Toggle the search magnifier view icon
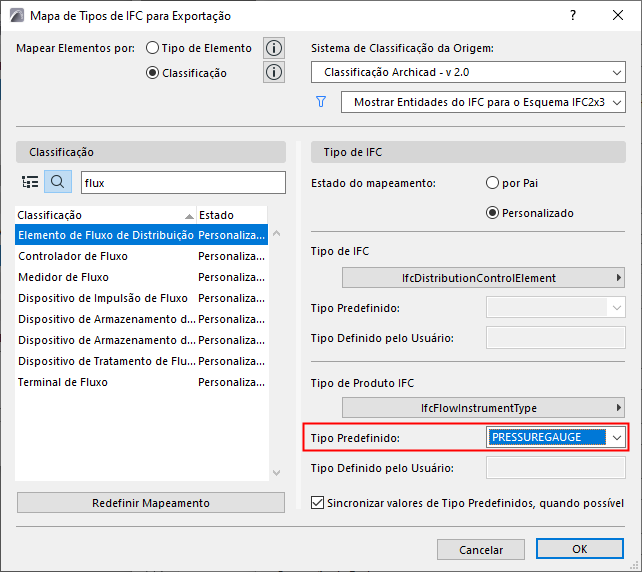The height and width of the screenshot is (572, 642). pos(58,182)
